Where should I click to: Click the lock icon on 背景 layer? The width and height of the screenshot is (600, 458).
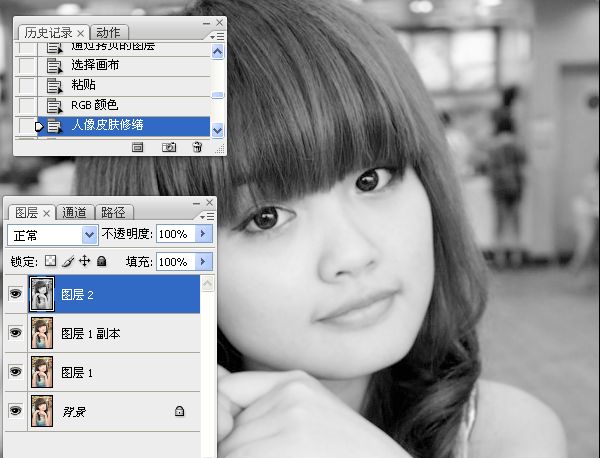point(179,411)
